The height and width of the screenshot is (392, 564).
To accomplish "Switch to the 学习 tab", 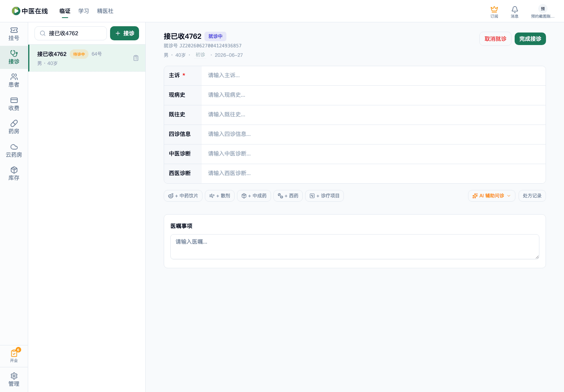I will coord(84,11).
